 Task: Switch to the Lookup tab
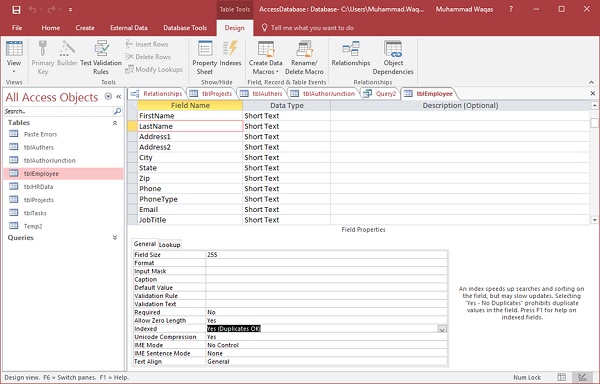pyautogui.click(x=170, y=245)
